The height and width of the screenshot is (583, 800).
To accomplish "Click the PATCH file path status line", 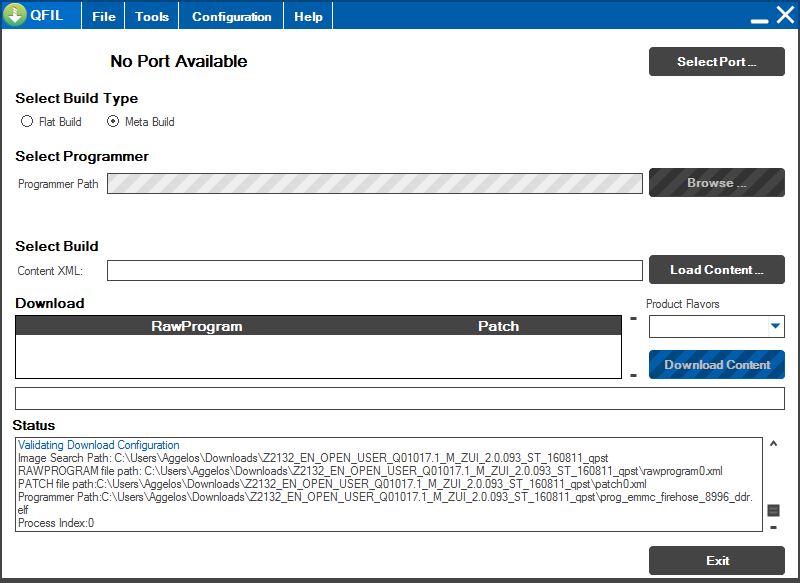I will (x=332, y=484).
